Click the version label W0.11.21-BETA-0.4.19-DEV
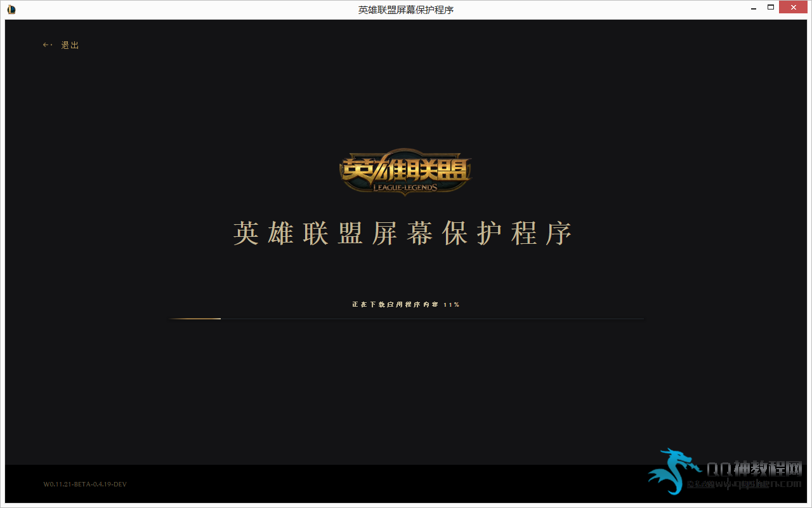 [x=85, y=485]
